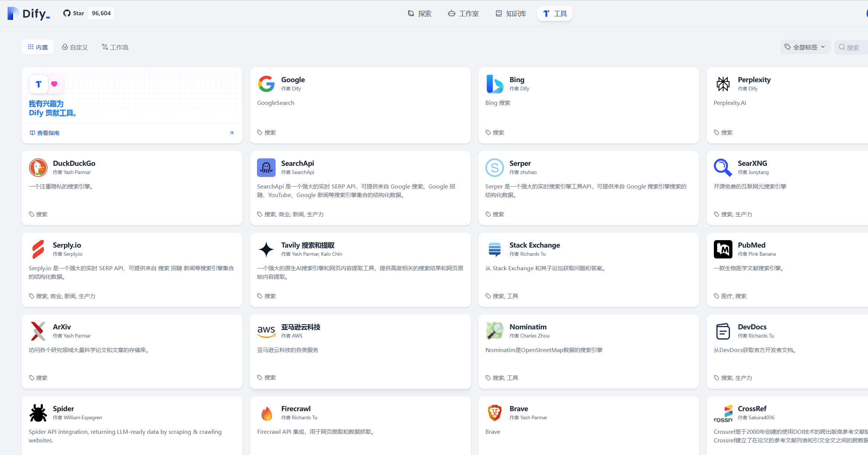Select the Nominatim title text
The width and height of the screenshot is (868, 455).
click(528, 327)
